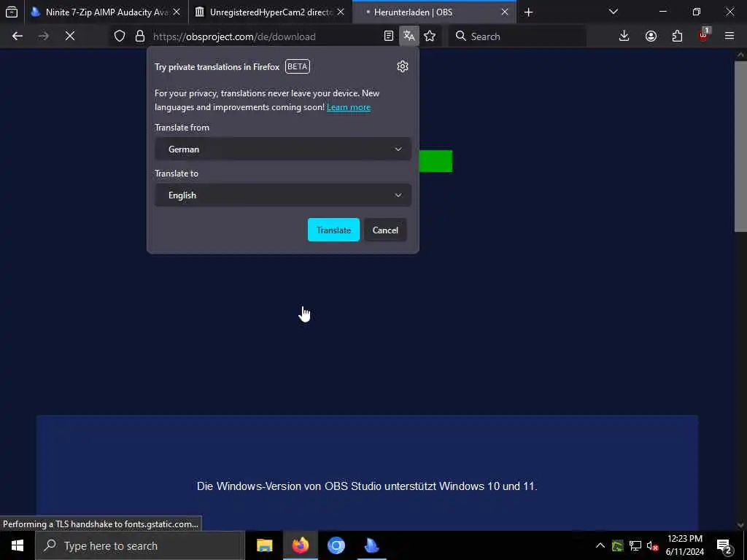Focus the Firefox Search box
This screenshot has height=560, width=747.
pos(517,36)
